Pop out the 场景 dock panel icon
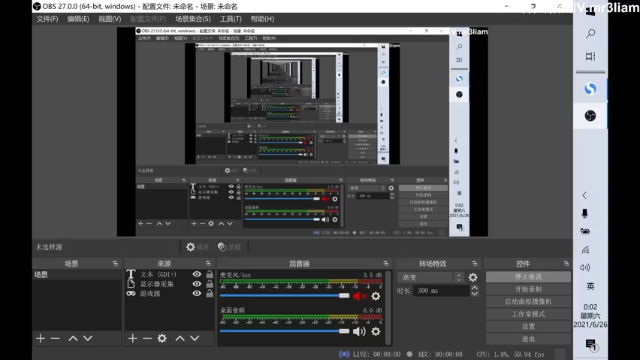The width and height of the screenshot is (640, 360). 115,264
